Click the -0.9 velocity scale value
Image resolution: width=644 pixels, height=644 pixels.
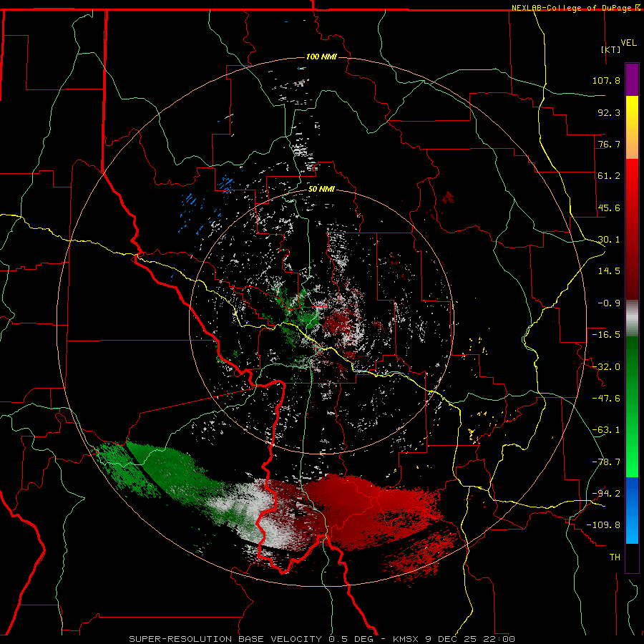pyautogui.click(x=609, y=303)
